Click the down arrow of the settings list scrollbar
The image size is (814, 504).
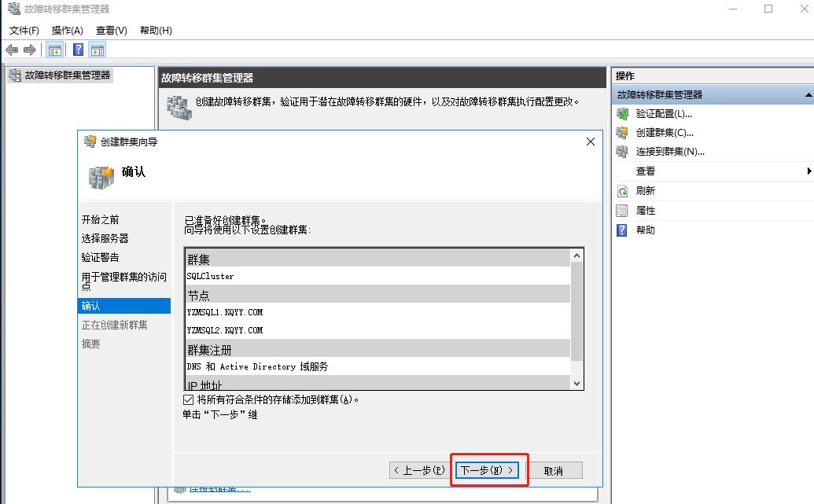click(x=576, y=382)
